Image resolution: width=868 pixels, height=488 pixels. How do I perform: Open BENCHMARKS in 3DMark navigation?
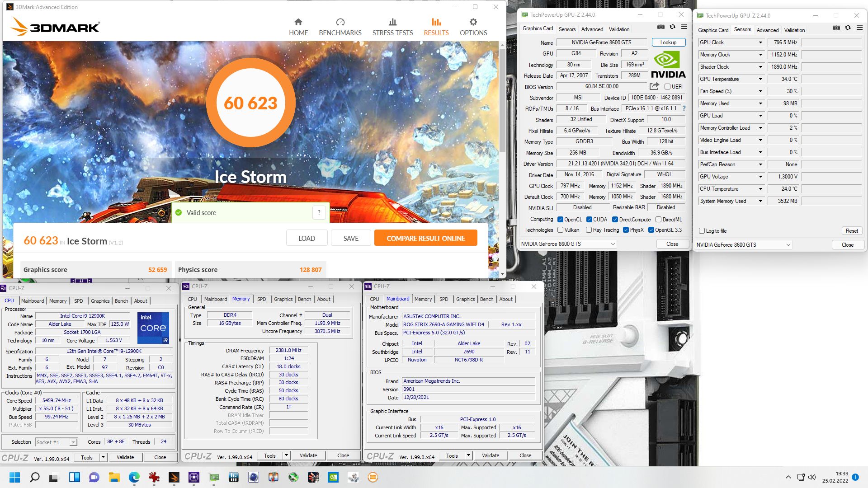340,27
